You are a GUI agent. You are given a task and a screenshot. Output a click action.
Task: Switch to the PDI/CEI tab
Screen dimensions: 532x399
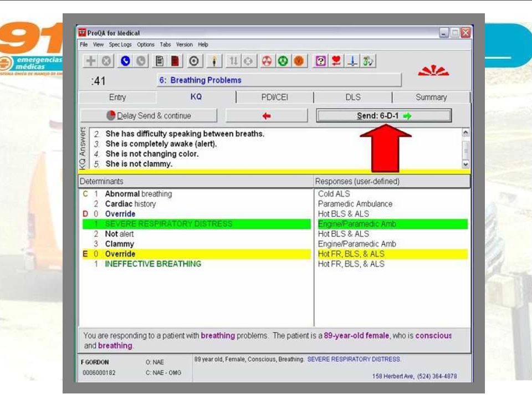(274, 98)
